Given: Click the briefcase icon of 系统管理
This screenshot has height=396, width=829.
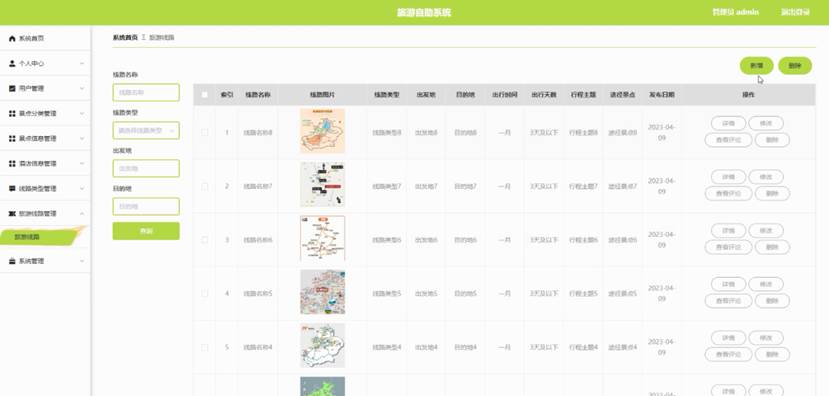Looking at the screenshot, I should (12, 261).
